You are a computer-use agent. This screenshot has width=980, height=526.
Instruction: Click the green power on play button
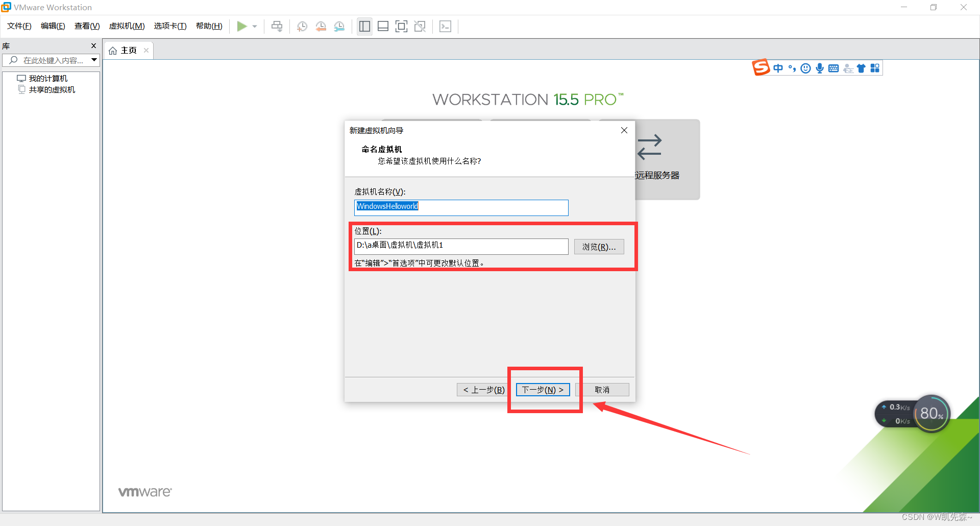[x=242, y=26]
